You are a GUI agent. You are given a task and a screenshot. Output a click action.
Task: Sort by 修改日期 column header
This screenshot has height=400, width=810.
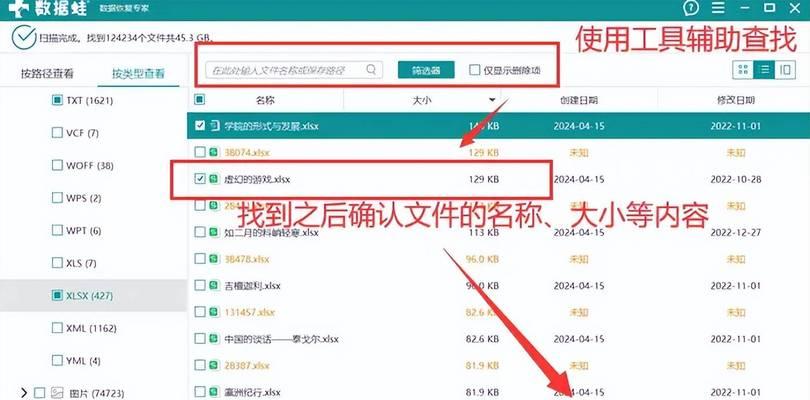(x=736, y=100)
